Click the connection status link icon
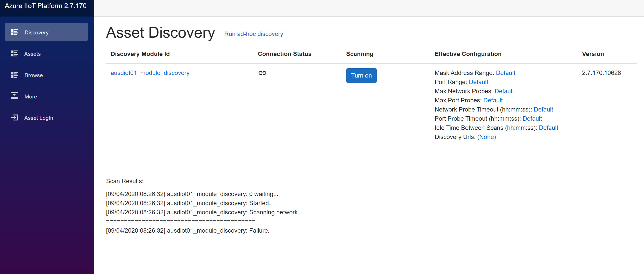The image size is (644, 274). click(x=262, y=73)
